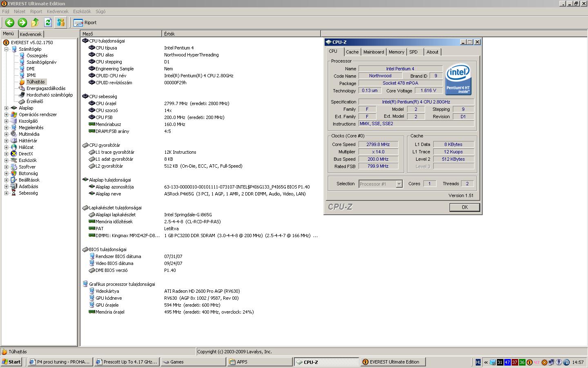Click the Hordozható számítógép laptop icon
The width and height of the screenshot is (588, 368).
22,95
